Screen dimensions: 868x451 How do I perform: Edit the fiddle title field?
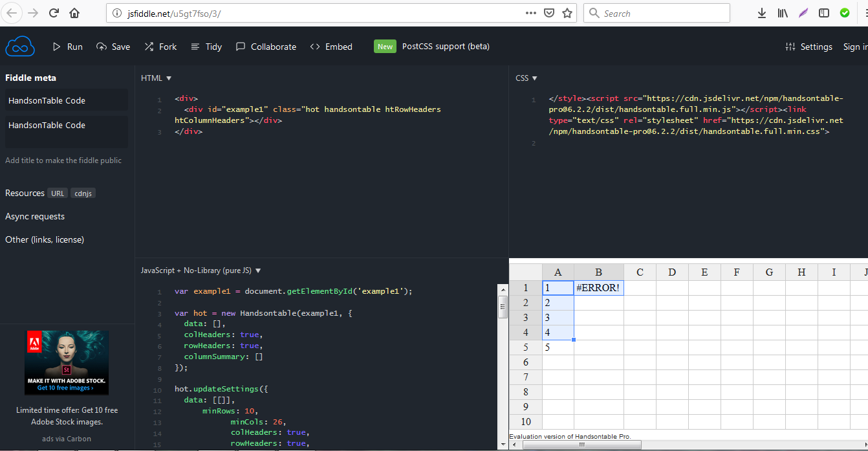click(x=67, y=100)
